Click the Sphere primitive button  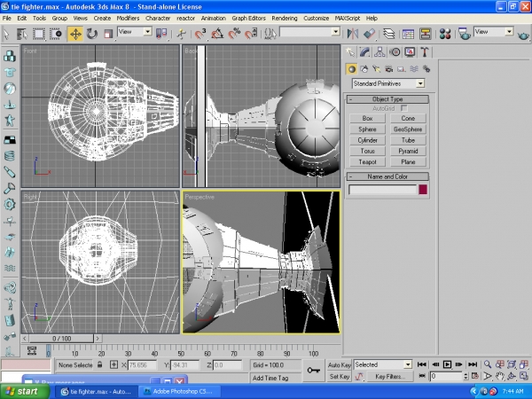[x=367, y=129]
